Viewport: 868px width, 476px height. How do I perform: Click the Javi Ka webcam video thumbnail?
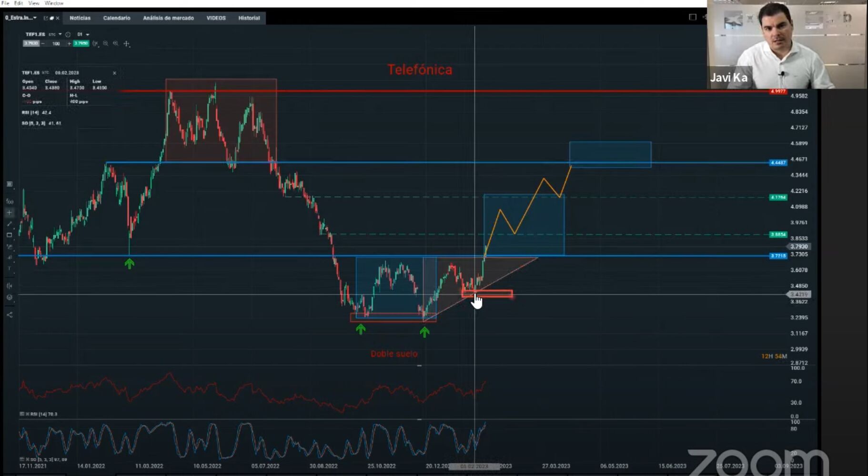(787, 44)
